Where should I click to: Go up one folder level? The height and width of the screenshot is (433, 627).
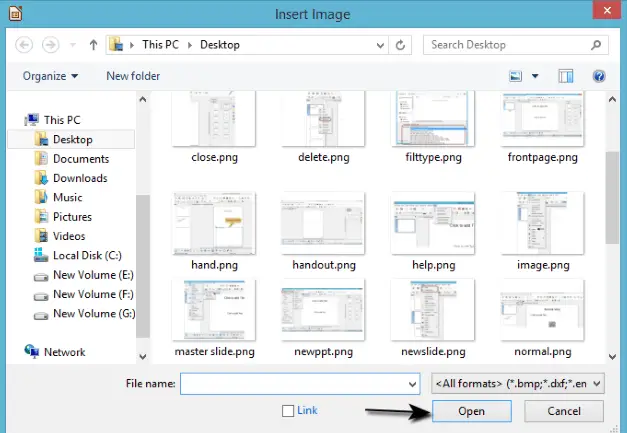(x=93, y=45)
